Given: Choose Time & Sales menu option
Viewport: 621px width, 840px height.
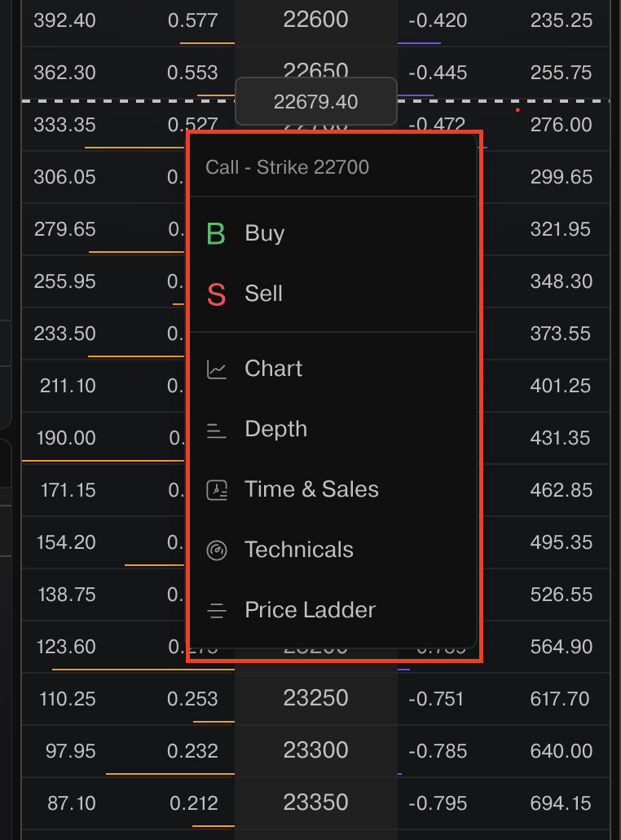Looking at the screenshot, I should 311,490.
